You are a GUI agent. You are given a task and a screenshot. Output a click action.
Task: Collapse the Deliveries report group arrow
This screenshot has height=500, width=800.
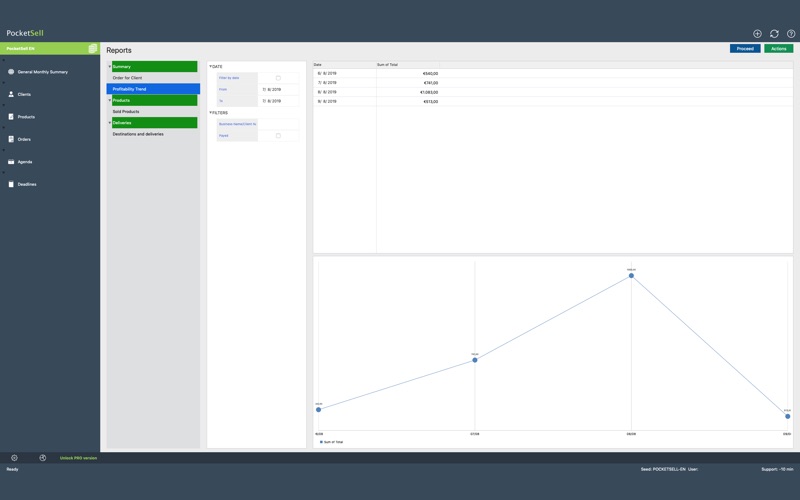[x=109, y=122]
